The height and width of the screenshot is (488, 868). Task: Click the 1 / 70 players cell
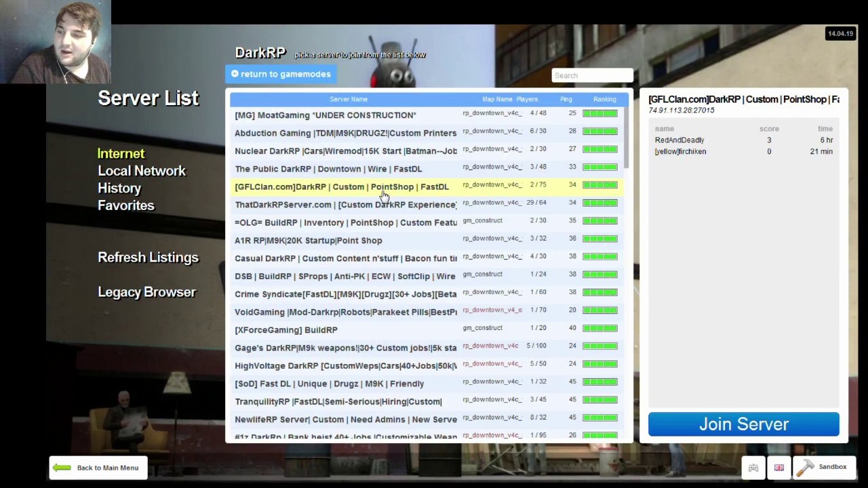coord(538,310)
